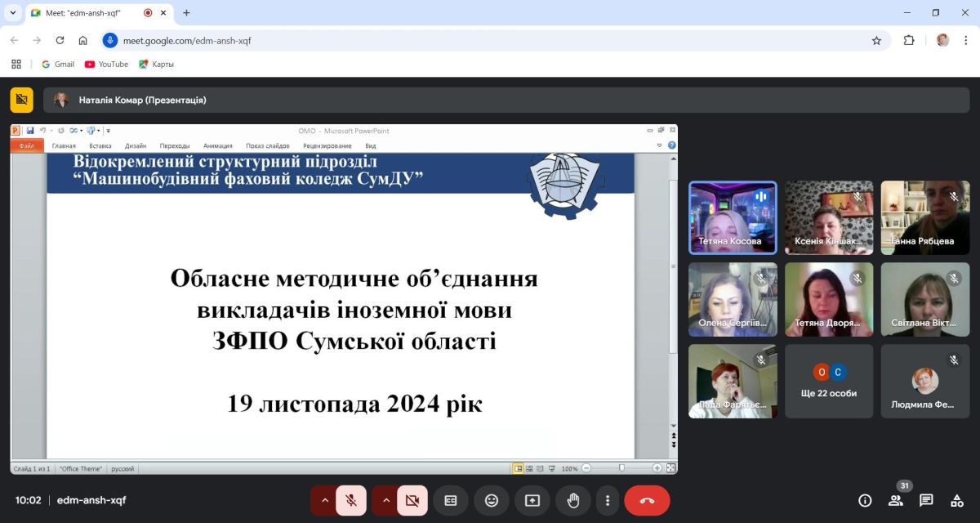980x523 pixels.
Task: Bookmark this page with the star
Action: tap(876, 40)
